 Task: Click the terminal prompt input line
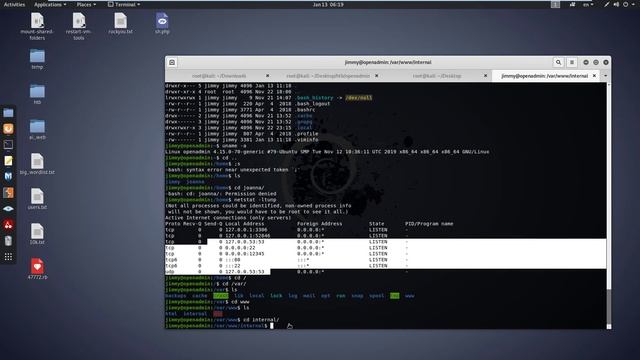coord(386,326)
